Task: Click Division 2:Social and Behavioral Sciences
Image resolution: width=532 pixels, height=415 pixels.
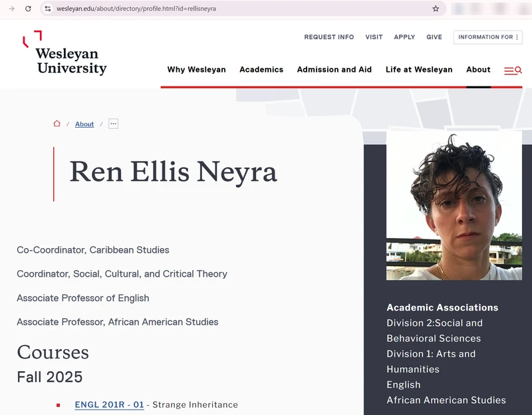Action: click(434, 331)
